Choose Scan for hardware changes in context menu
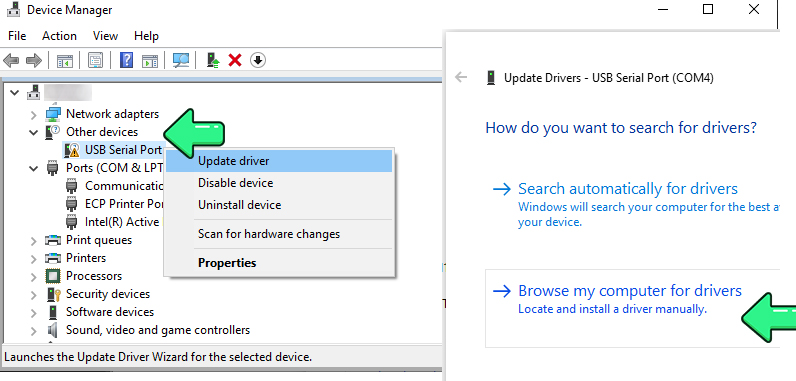The image size is (796, 381). click(x=279, y=234)
